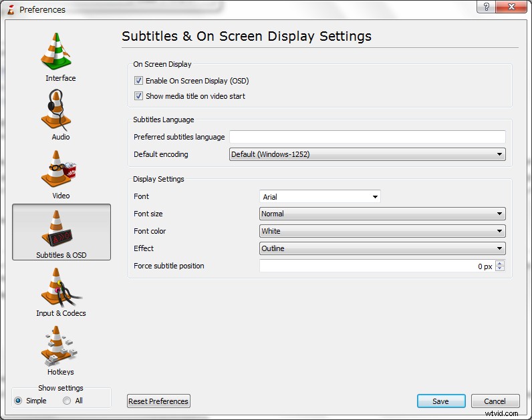Click the Default encoding label text
Image resolution: width=532 pixels, height=420 pixels.
pos(161,154)
